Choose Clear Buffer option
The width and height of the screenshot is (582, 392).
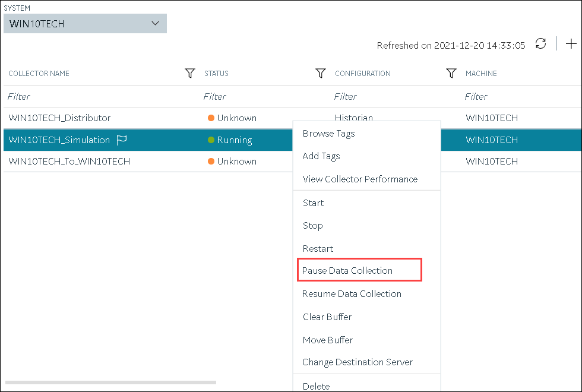pos(327,317)
